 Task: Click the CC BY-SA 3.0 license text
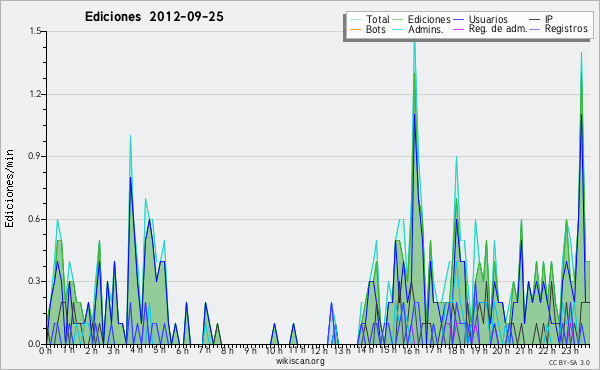(x=569, y=362)
